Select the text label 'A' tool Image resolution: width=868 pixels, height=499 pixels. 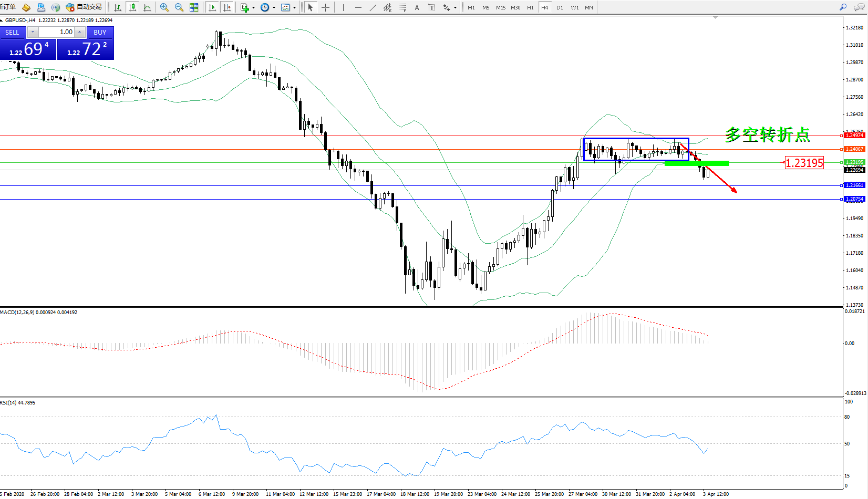pyautogui.click(x=417, y=7)
